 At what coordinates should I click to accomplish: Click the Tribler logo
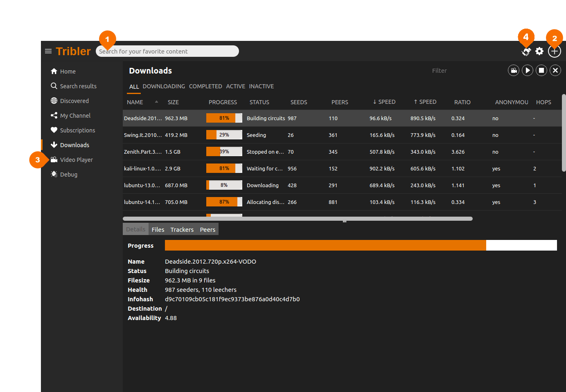(73, 51)
